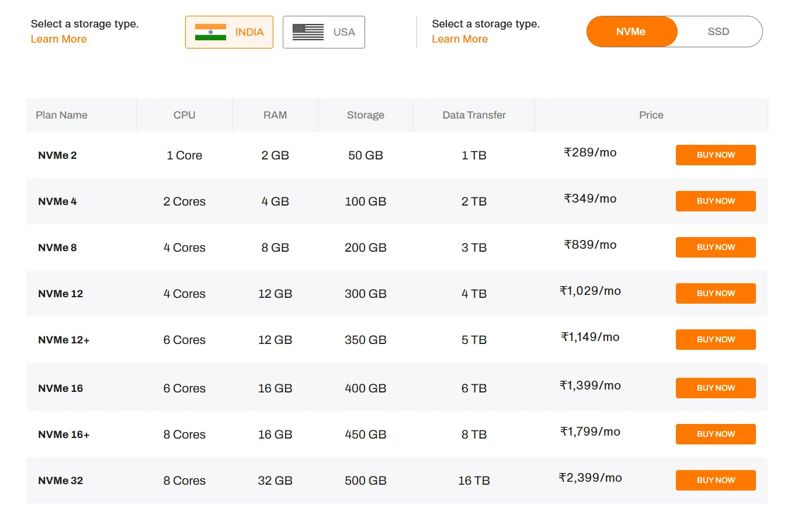Viewport: 798px width, 532px height.
Task: Buy the NVMe 12+ plan
Action: click(x=715, y=339)
